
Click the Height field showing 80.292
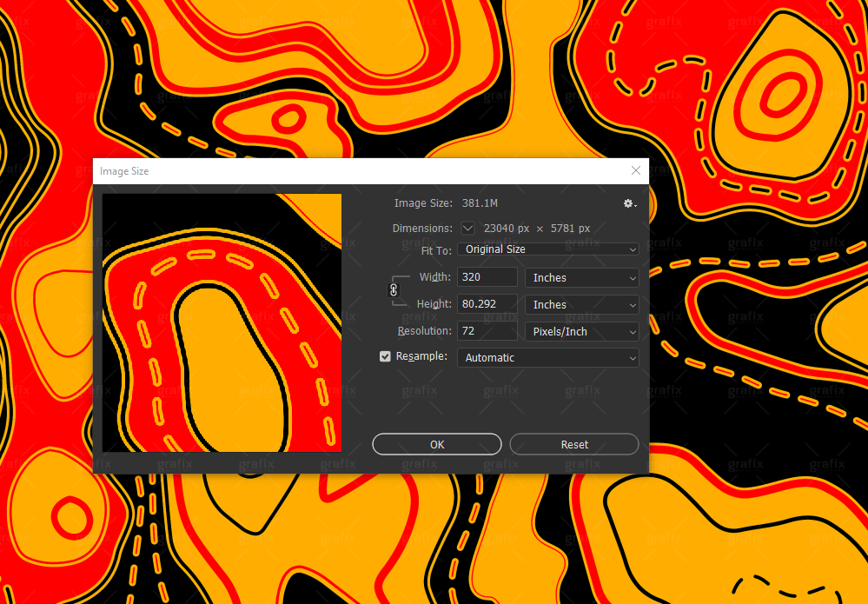click(487, 304)
